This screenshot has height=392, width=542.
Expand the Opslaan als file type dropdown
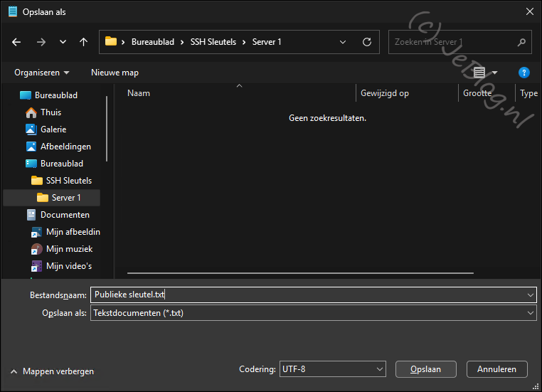pyautogui.click(x=531, y=313)
